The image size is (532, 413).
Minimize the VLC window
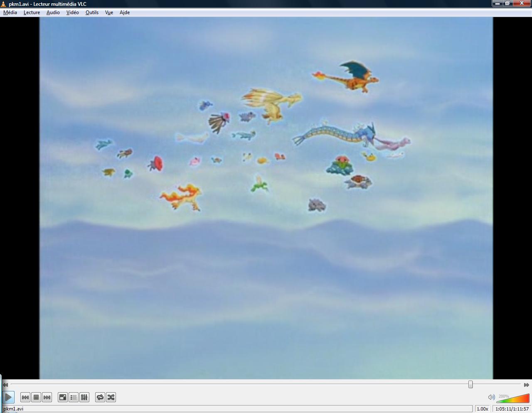tap(498, 3)
